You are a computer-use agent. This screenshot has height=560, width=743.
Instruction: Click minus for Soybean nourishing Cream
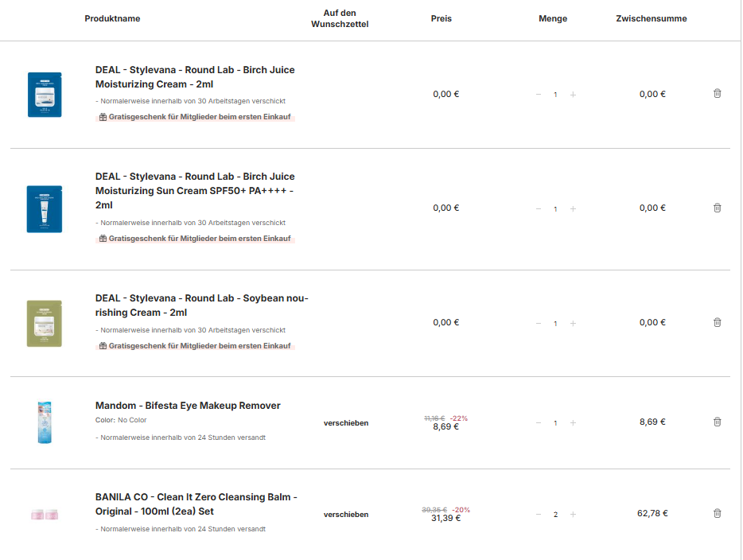coord(539,323)
